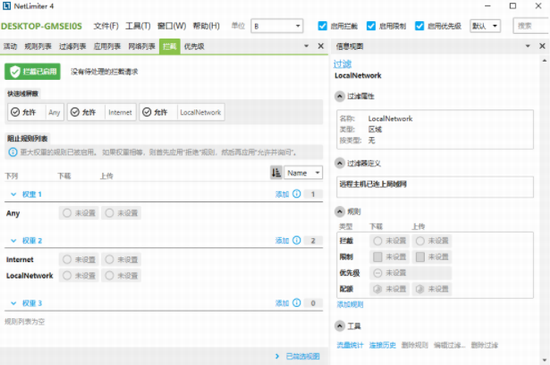Click the blue info icon in notice bar
The image size is (550, 365).
coord(13,152)
